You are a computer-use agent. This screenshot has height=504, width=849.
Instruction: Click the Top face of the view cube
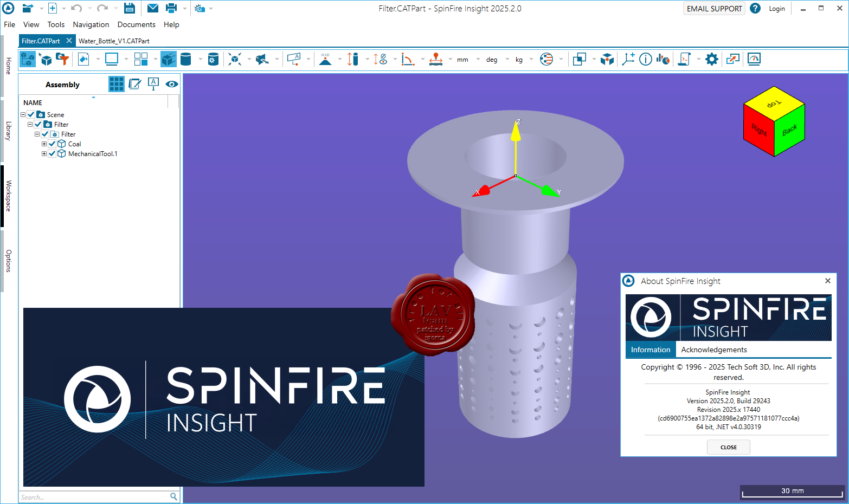pyautogui.click(x=774, y=102)
